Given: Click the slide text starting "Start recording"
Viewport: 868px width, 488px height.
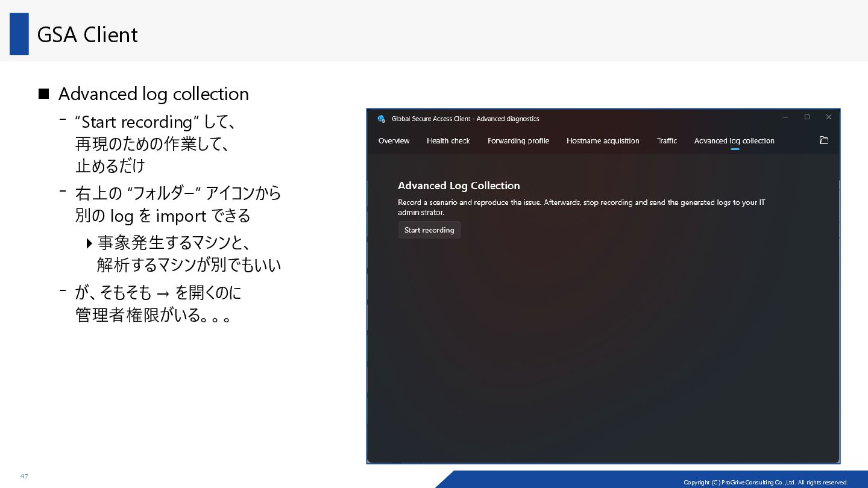Looking at the screenshot, I should click(x=155, y=143).
